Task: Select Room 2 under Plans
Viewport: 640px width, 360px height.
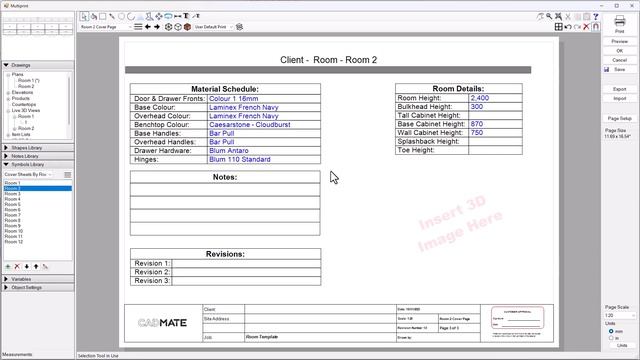Action: [x=26, y=87]
